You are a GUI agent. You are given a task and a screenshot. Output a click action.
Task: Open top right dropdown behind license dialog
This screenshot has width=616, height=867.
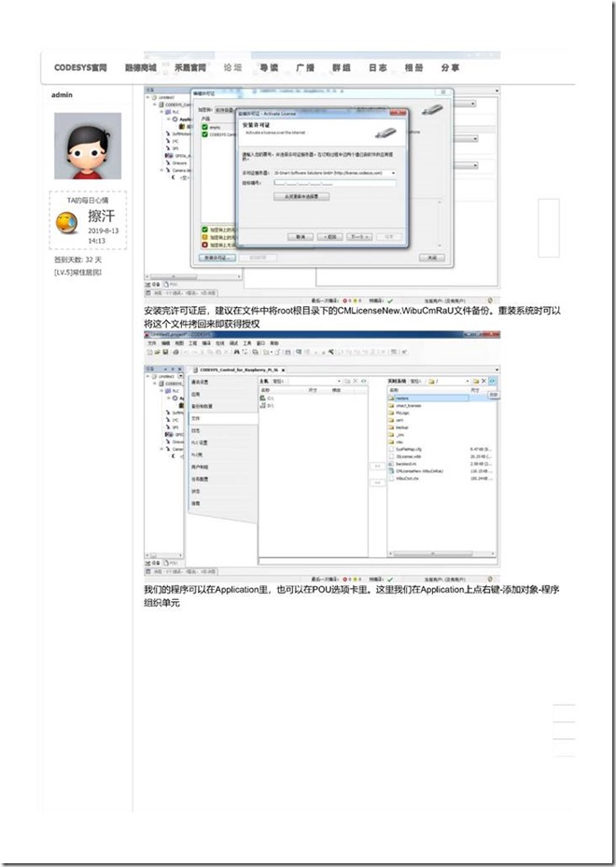[474, 104]
